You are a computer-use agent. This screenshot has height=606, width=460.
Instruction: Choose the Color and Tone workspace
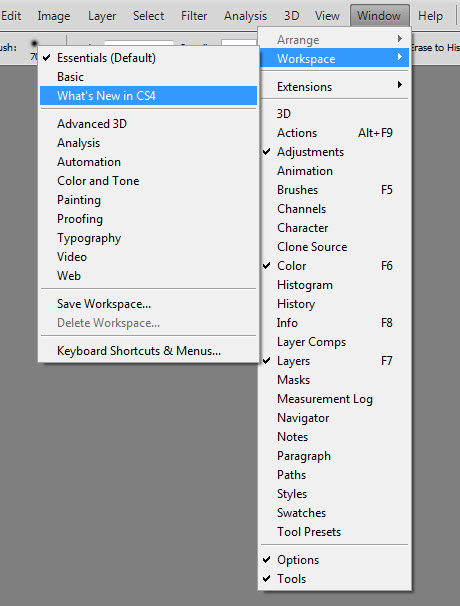pos(148,181)
